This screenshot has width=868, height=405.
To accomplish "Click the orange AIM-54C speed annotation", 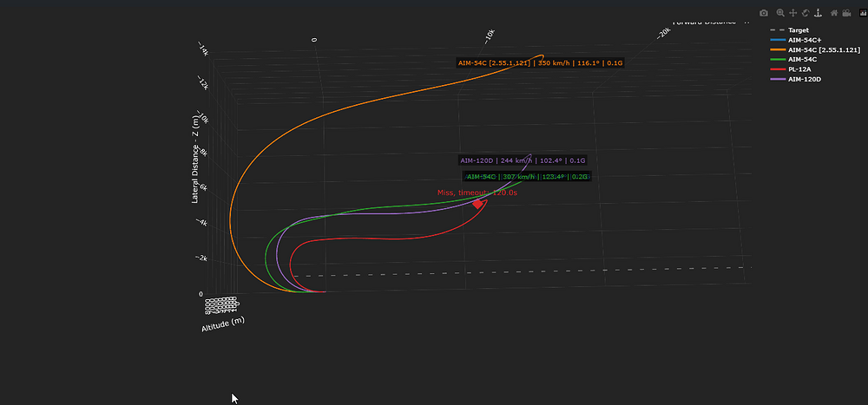I will pos(540,63).
